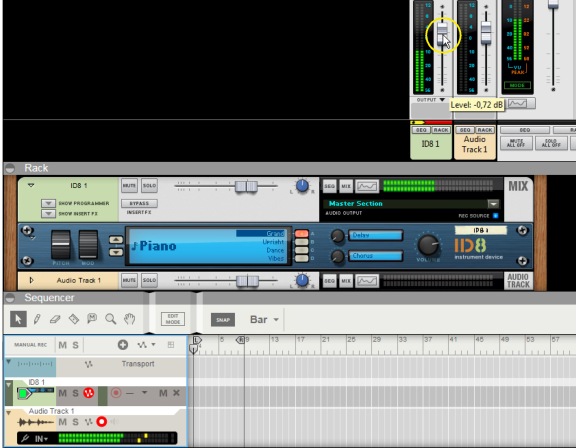The height and width of the screenshot is (448, 576).
Task: Select the Razor tool
Action: click(74, 319)
